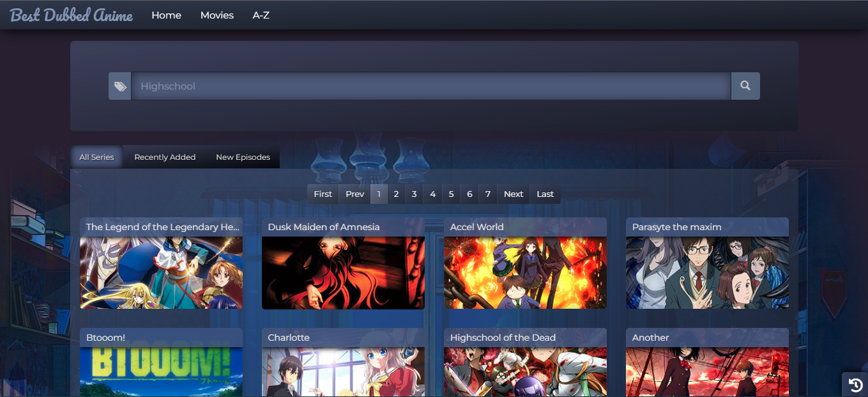
Task: Select page 4 in pagination
Action: (432, 194)
